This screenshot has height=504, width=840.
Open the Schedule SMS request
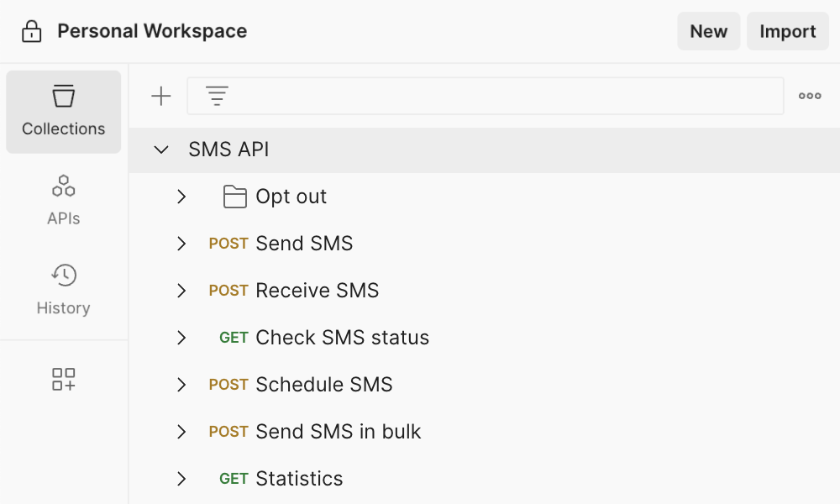point(323,385)
